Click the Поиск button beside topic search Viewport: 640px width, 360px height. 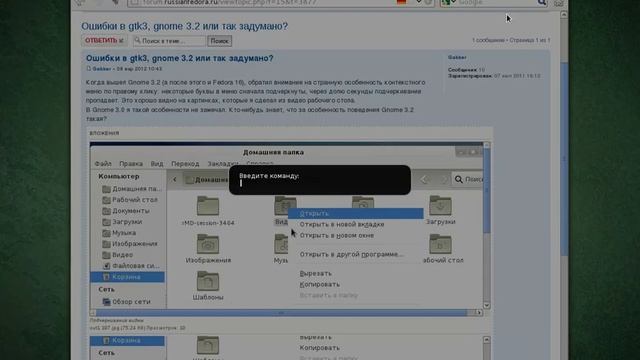point(220,41)
